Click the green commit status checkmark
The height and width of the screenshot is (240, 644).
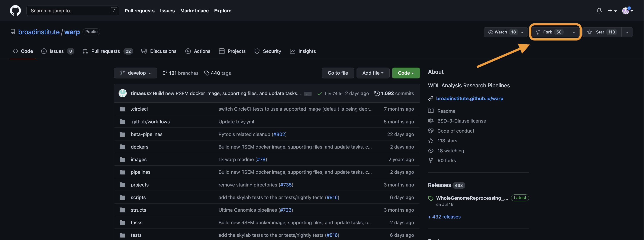tap(319, 94)
